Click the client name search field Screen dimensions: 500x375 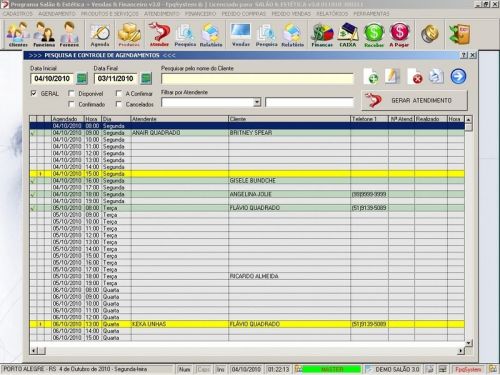click(257, 79)
